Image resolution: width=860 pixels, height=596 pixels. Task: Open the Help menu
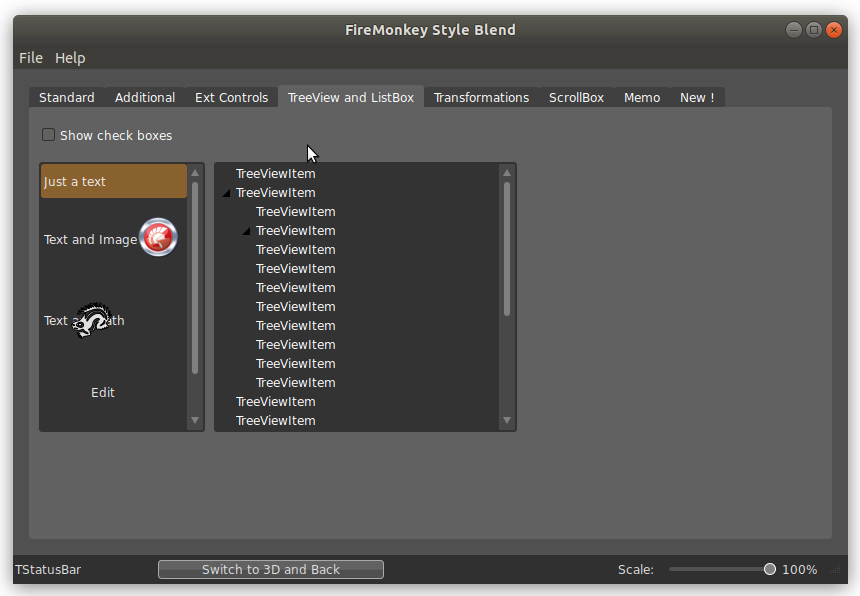point(70,58)
